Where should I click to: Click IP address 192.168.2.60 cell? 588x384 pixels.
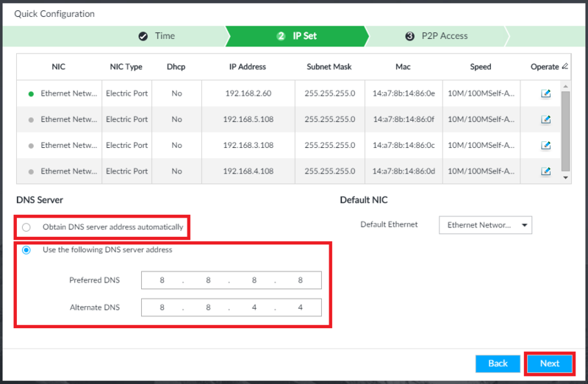(x=248, y=93)
